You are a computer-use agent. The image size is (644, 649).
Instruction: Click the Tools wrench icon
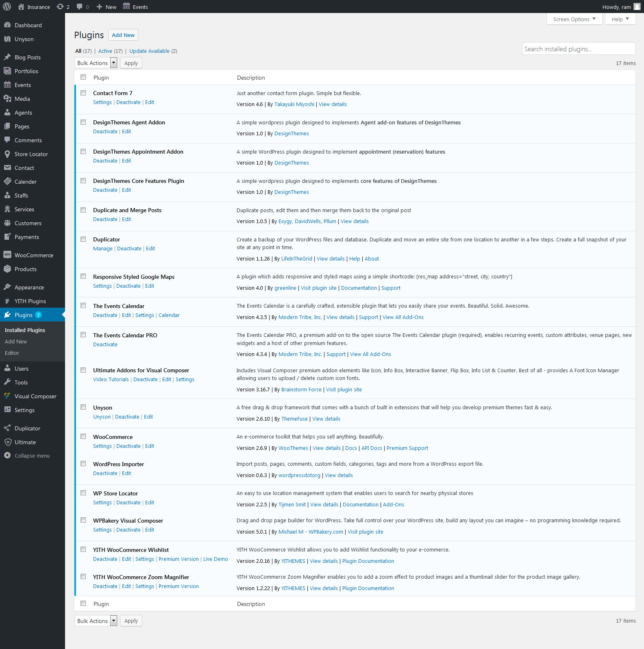point(7,382)
